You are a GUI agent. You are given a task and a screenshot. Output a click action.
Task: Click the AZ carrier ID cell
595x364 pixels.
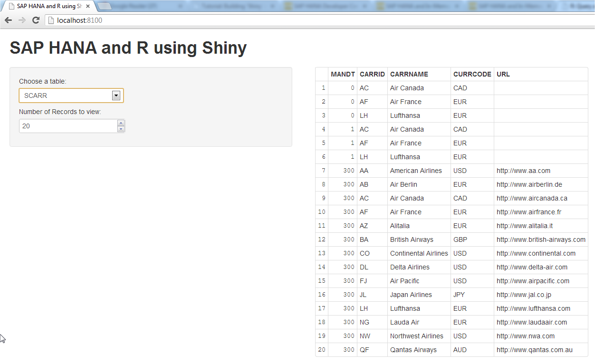coord(372,226)
